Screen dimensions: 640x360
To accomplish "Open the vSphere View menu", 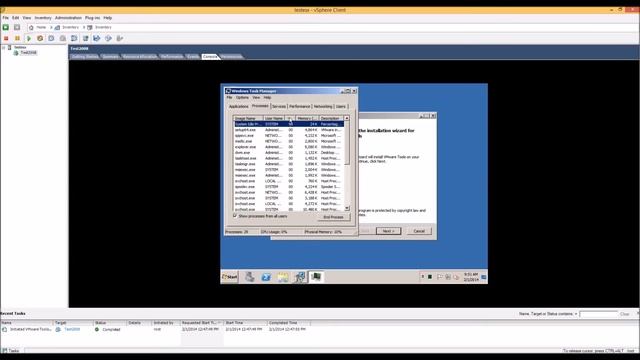I will (x=27, y=18).
